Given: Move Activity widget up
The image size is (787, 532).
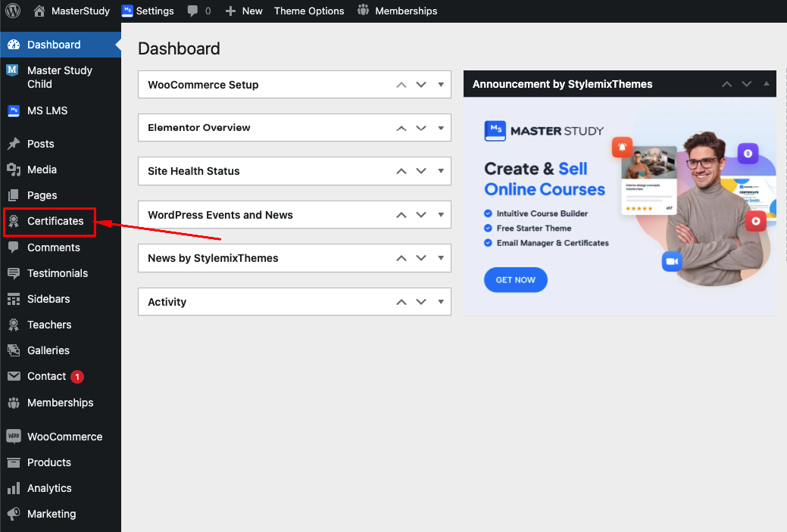Looking at the screenshot, I should pyautogui.click(x=401, y=302).
